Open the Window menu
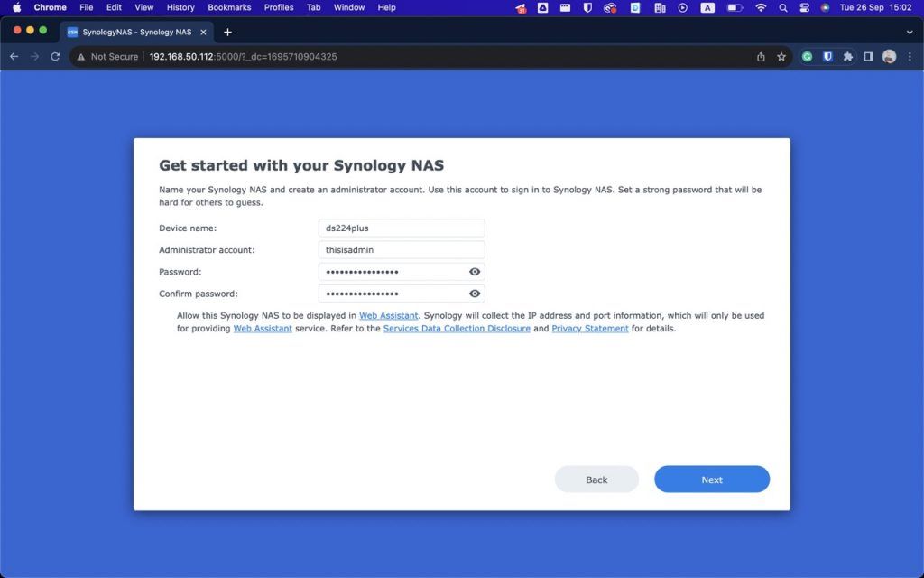Image resolution: width=924 pixels, height=578 pixels. click(x=349, y=7)
